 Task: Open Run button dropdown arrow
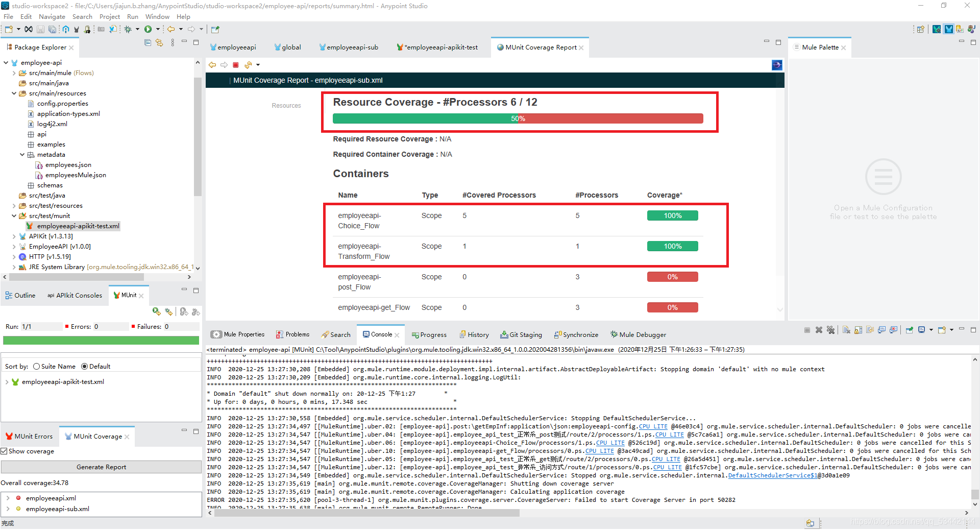(x=158, y=30)
